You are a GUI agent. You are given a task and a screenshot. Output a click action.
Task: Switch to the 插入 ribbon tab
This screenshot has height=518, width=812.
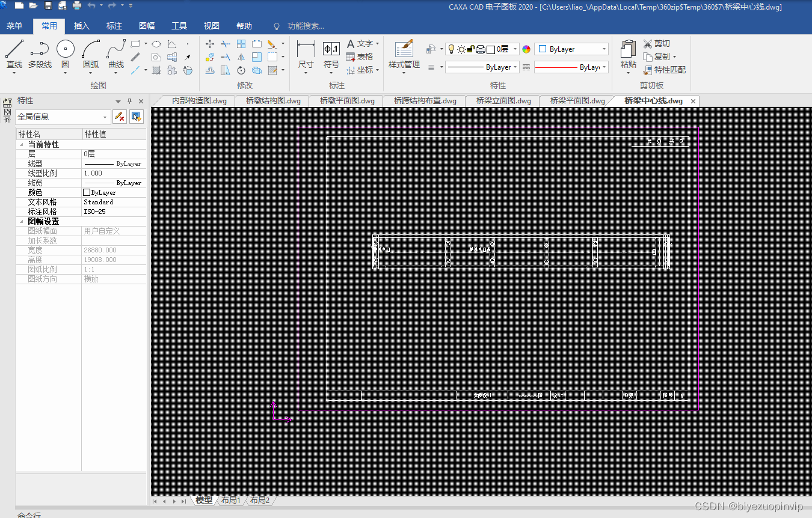pos(82,26)
